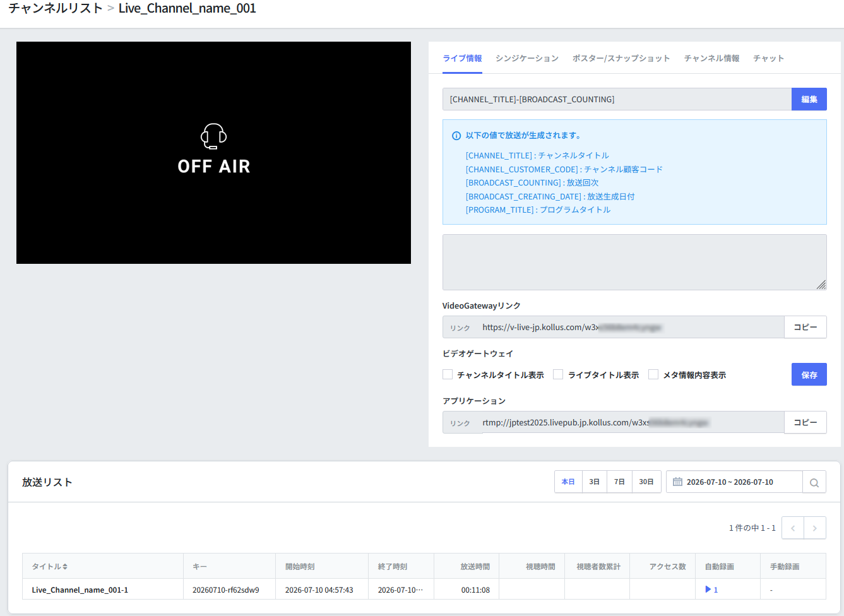Click the truncated end time 2026-07-10 cell
Image resolution: width=844 pixels, height=616 pixels.
(401, 590)
